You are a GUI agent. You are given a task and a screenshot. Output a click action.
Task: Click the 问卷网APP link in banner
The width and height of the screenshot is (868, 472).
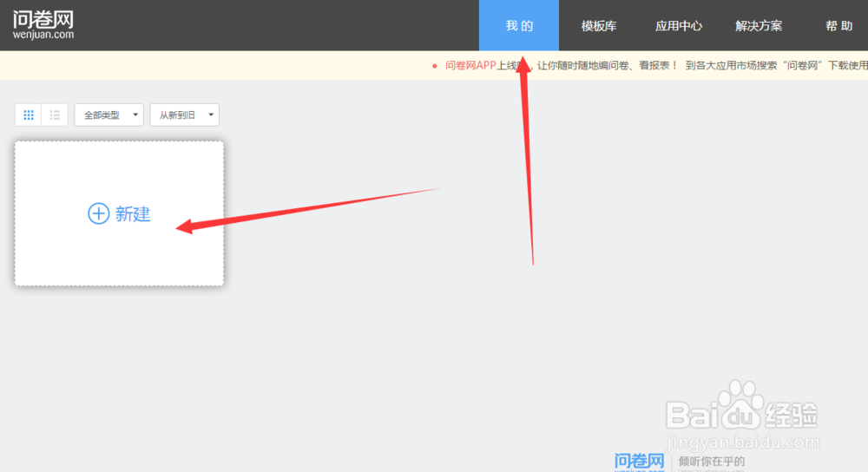(x=470, y=65)
